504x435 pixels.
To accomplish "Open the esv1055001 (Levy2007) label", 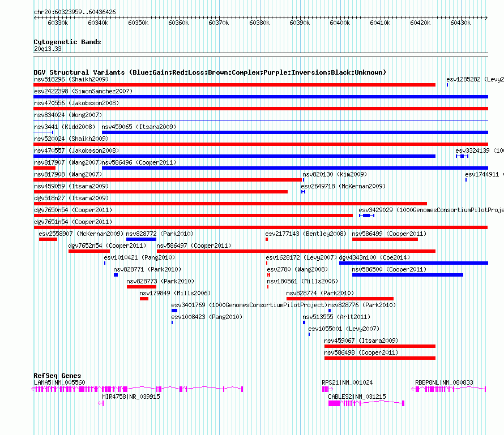I will 344,329.
